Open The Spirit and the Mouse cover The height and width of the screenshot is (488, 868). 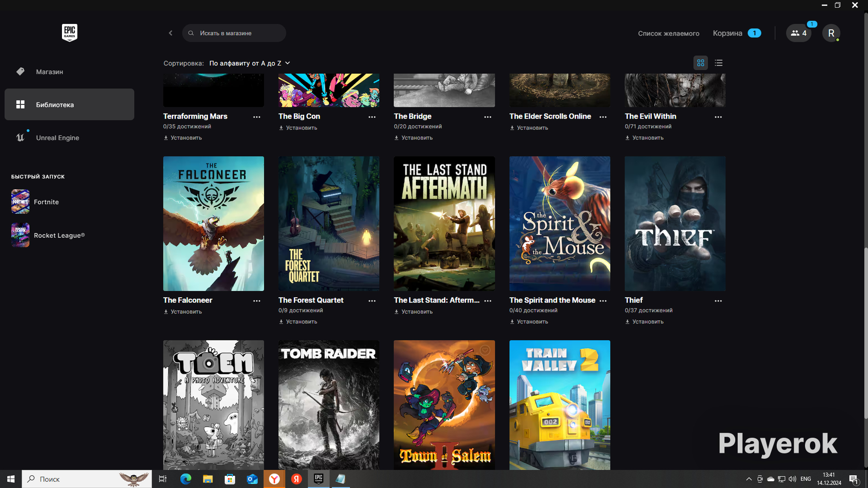click(559, 224)
